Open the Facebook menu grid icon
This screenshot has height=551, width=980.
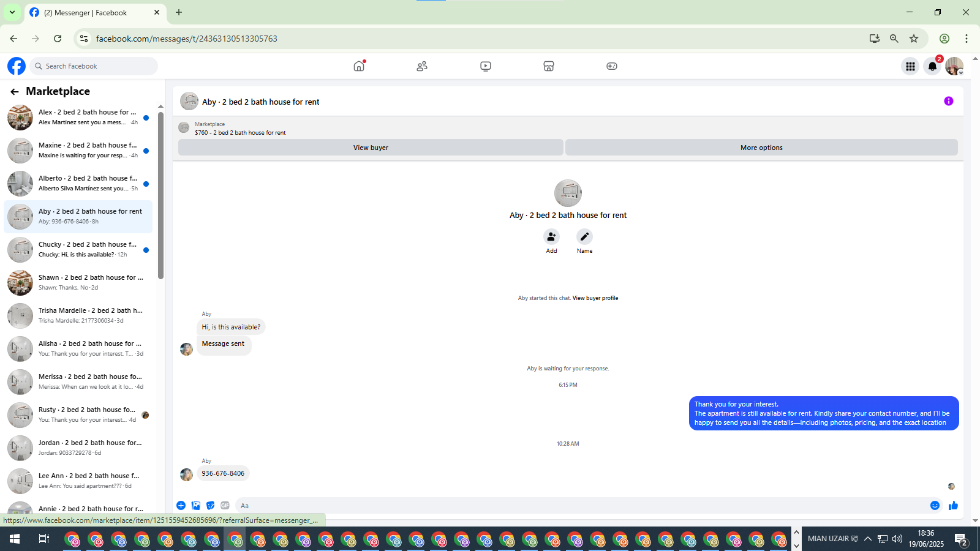coord(911,66)
